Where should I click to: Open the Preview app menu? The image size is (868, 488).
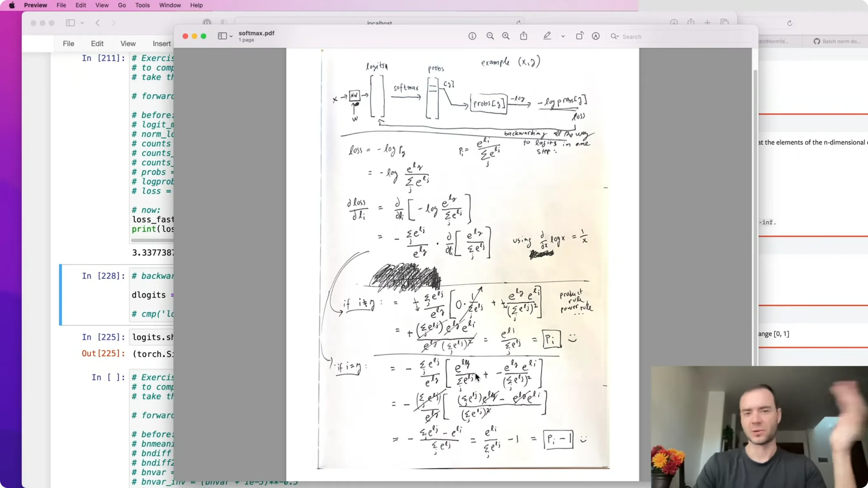(36, 5)
